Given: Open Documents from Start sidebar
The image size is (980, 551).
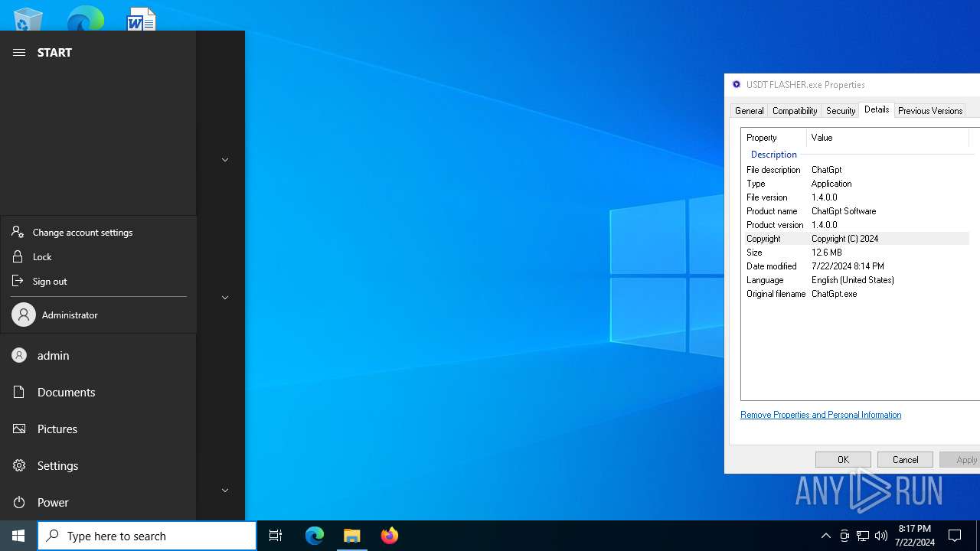Looking at the screenshot, I should [x=98, y=392].
